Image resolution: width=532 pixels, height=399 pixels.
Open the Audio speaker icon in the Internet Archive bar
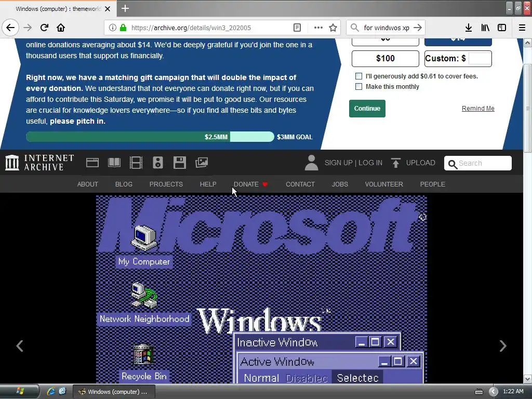158,163
